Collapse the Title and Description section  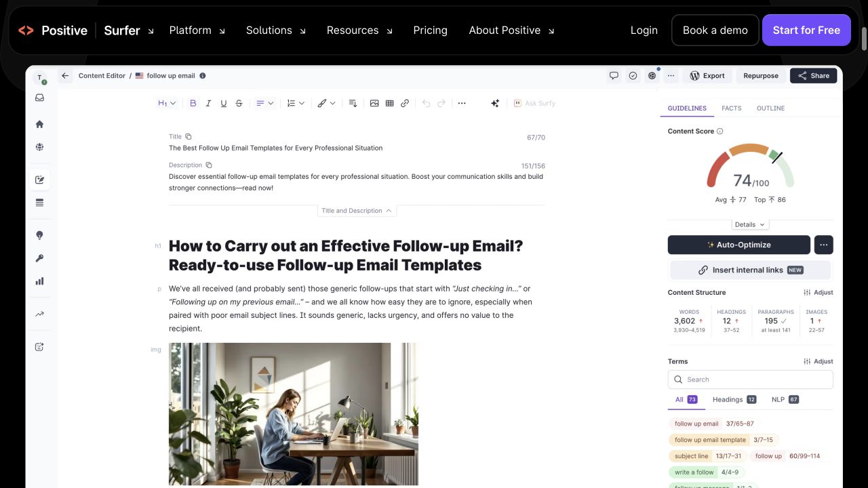tap(357, 211)
